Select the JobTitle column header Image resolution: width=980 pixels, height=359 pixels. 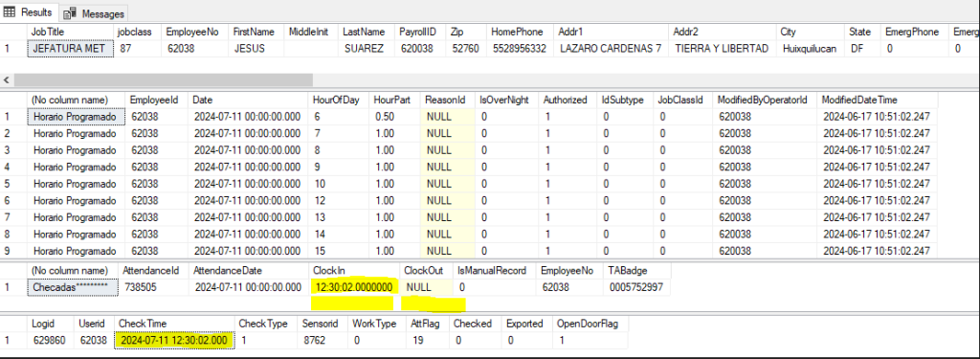coord(71,32)
